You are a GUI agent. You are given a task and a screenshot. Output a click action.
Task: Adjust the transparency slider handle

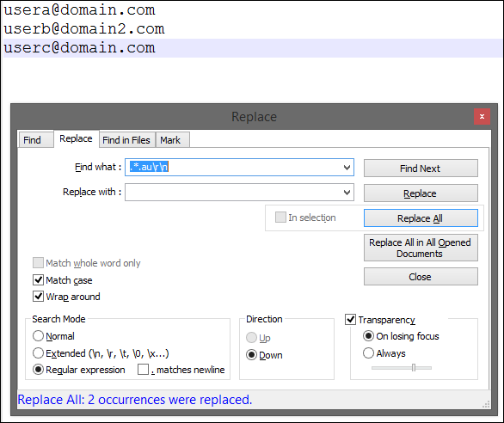click(x=414, y=367)
